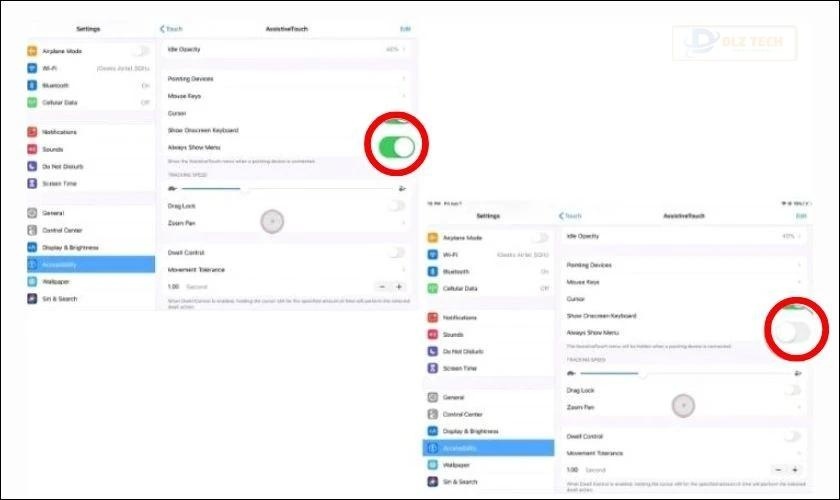Toggle Dwell Control in the lower-right screenshot

coord(792,436)
